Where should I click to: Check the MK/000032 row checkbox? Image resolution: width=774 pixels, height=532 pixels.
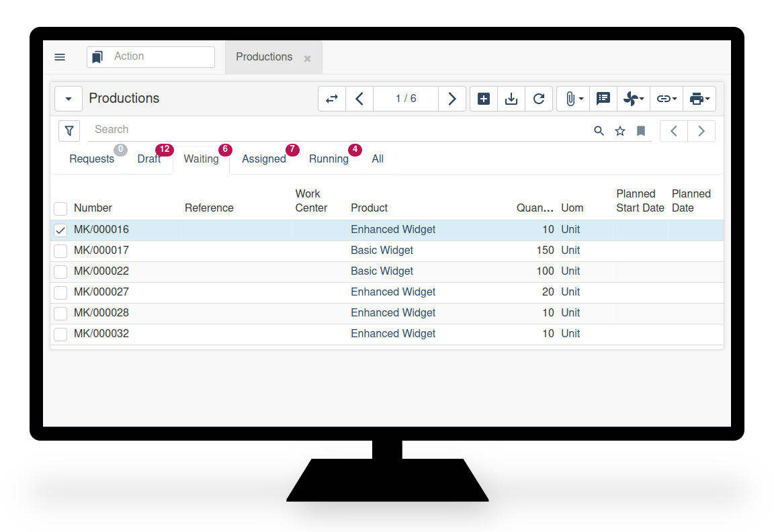[60, 334]
